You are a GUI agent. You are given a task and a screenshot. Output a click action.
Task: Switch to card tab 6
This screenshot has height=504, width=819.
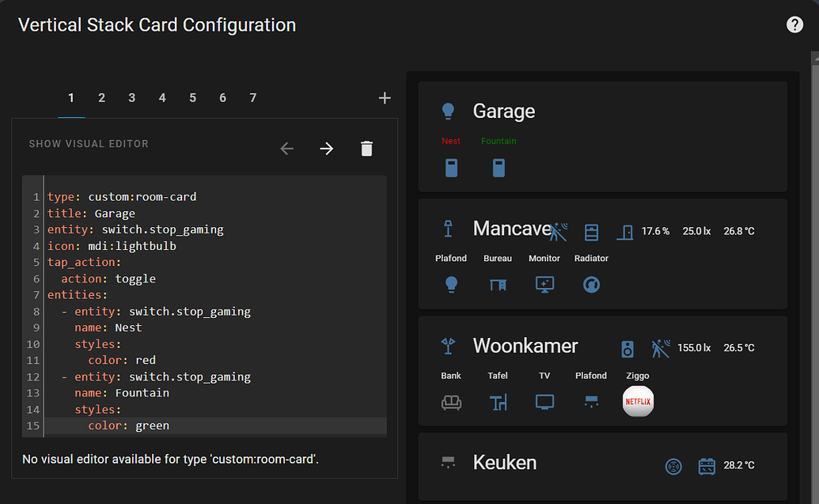(222, 97)
